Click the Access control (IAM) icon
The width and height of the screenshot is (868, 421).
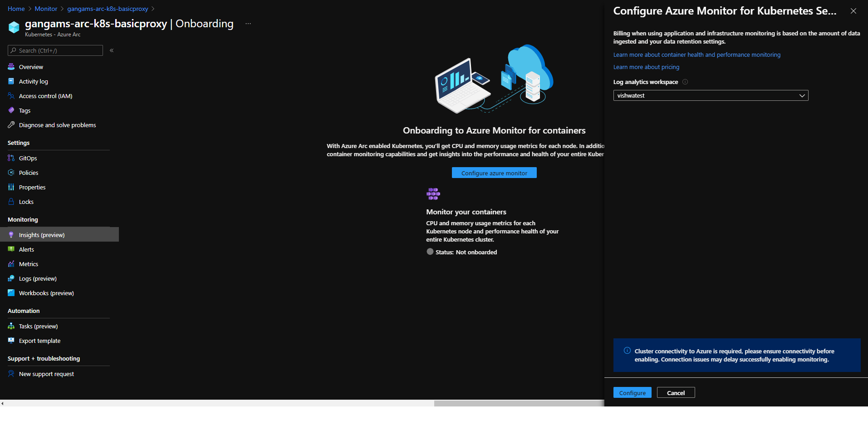11,96
